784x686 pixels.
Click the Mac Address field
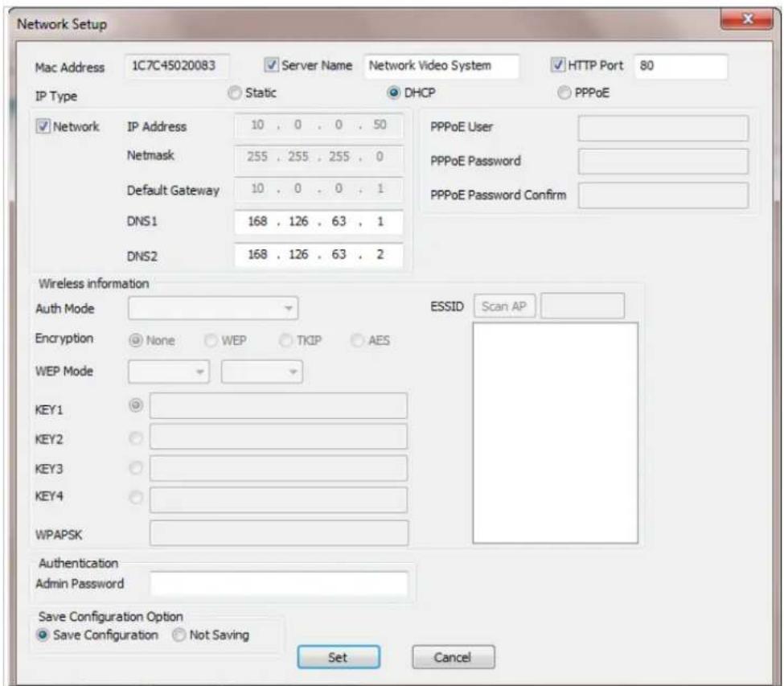point(176,66)
